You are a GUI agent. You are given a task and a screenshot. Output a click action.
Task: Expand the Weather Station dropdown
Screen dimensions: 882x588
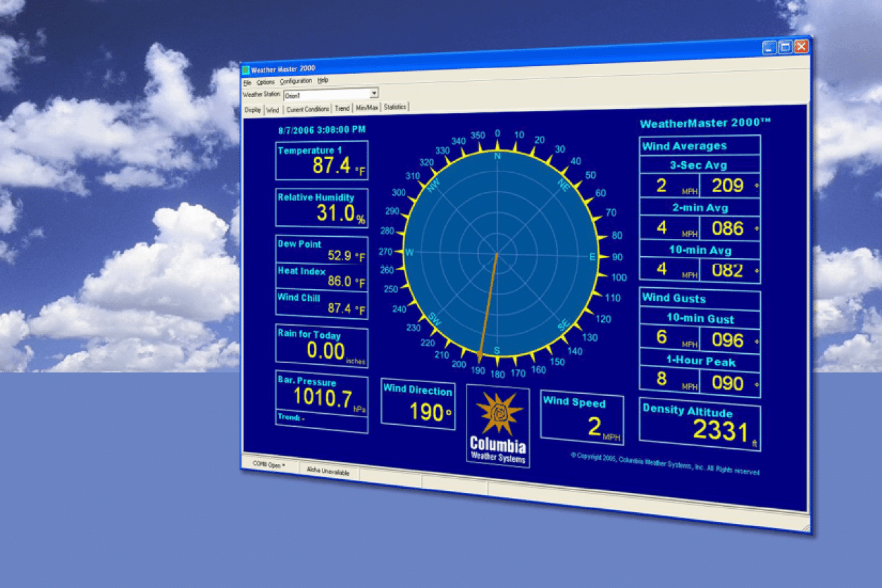tap(374, 92)
